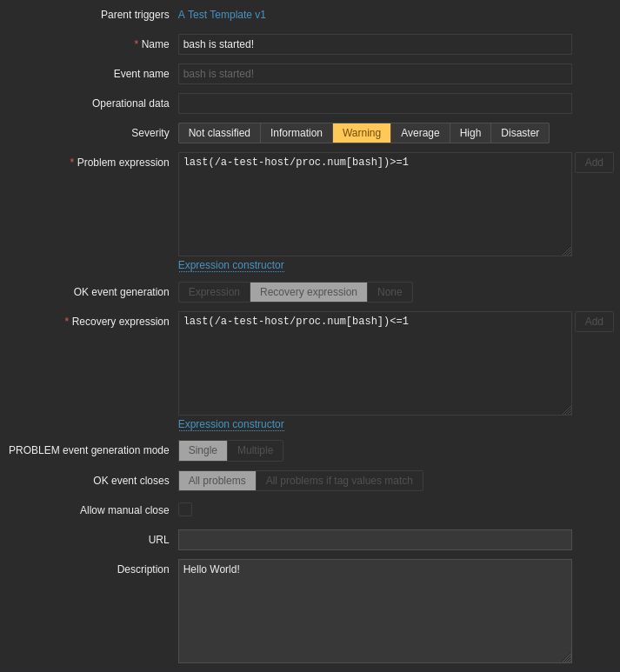
Task: Click the URL input field
Action: coord(375,540)
